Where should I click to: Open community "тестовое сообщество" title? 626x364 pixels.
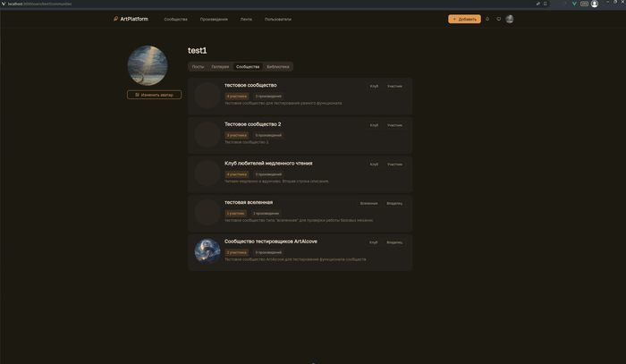click(x=250, y=85)
